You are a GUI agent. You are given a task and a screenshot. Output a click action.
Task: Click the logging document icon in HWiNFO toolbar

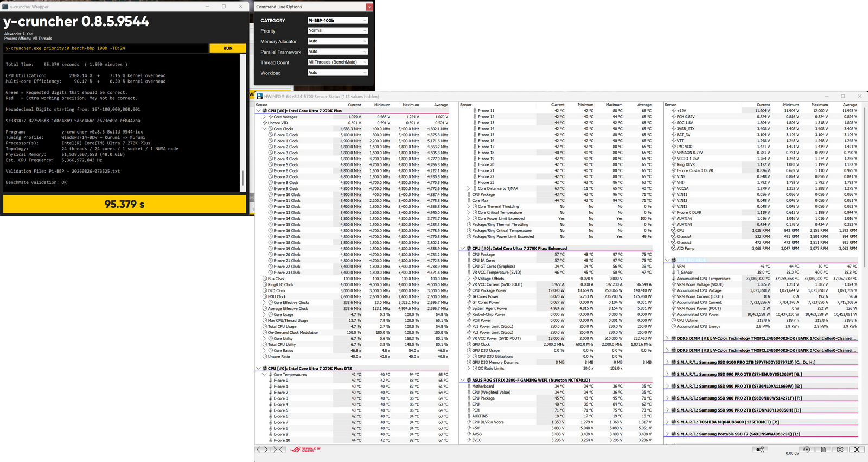pos(823,450)
